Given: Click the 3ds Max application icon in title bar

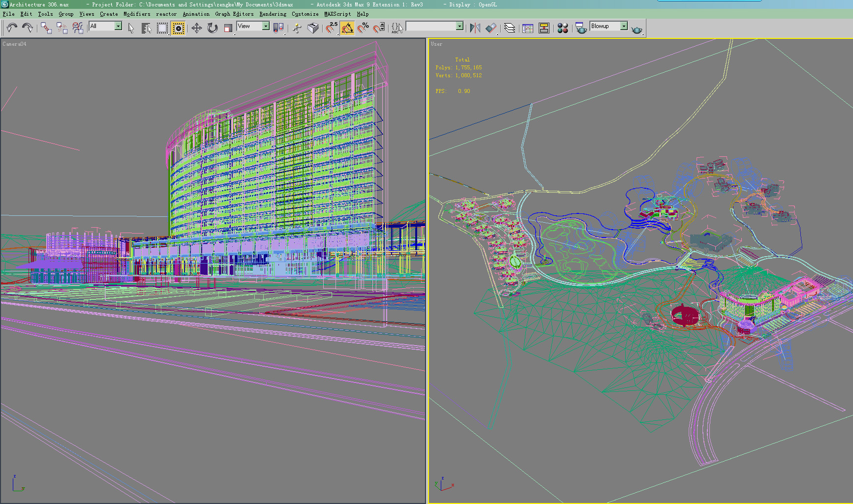Looking at the screenshot, I should coord(4,4).
